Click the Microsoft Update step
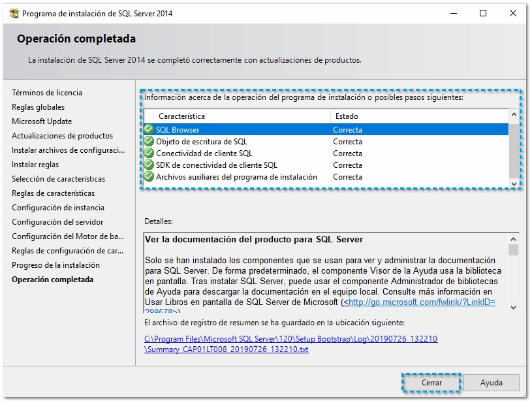 coord(42,121)
